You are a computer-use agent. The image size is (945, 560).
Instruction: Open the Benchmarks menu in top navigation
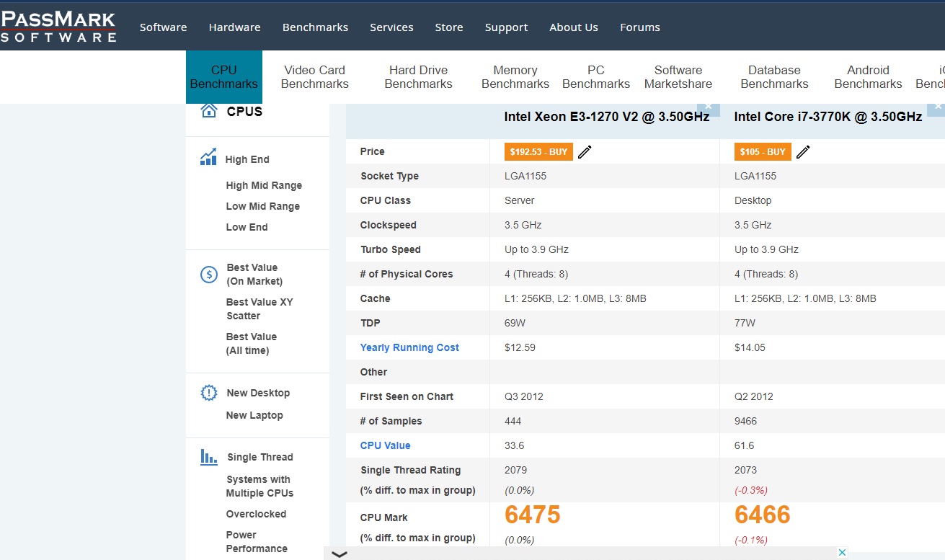315,27
